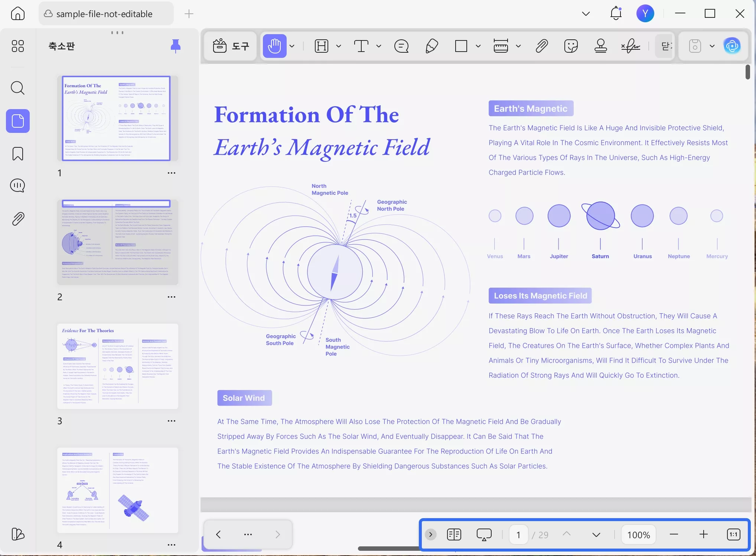The height and width of the screenshot is (556, 756).
Task: Open the save options dropdown arrow
Action: pos(712,46)
